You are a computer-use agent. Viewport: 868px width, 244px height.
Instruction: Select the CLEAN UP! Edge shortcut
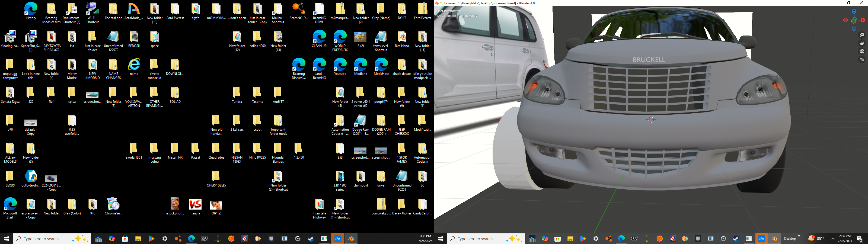tap(319, 39)
